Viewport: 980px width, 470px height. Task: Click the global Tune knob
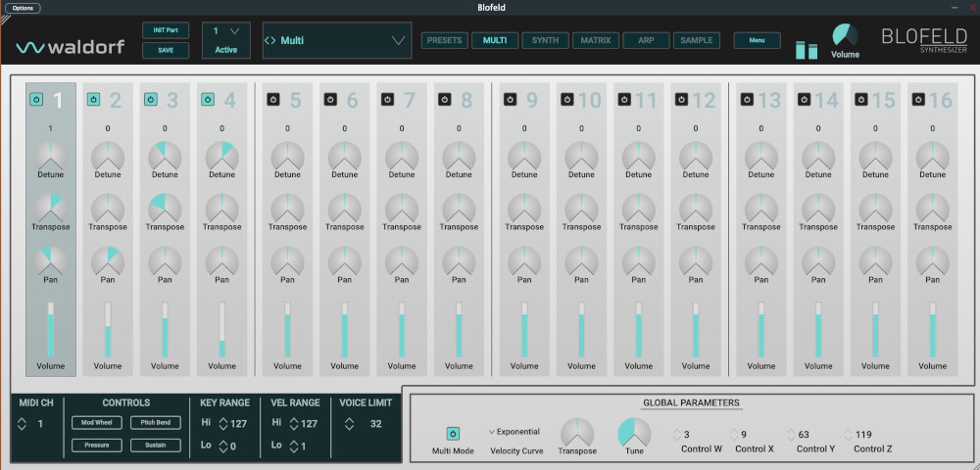635,435
